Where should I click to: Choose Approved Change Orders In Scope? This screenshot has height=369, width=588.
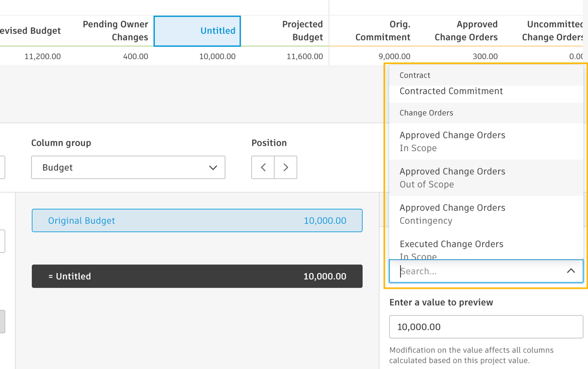click(452, 141)
